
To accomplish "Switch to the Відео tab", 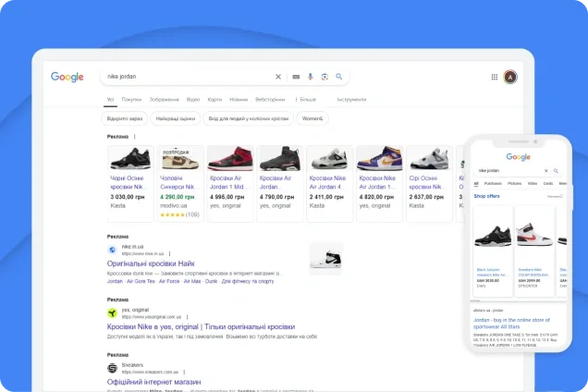I will (193, 100).
